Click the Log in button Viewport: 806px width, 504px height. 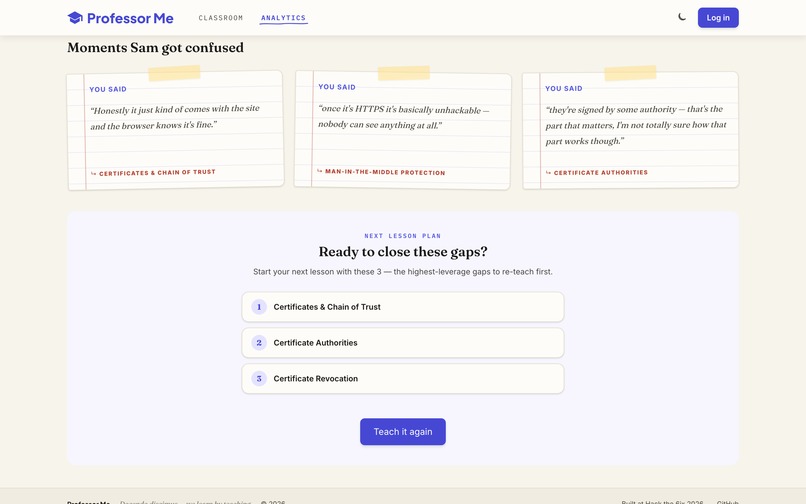click(718, 18)
